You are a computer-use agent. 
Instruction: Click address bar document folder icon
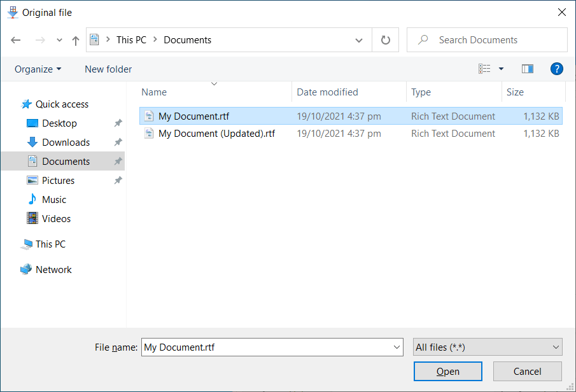point(94,39)
